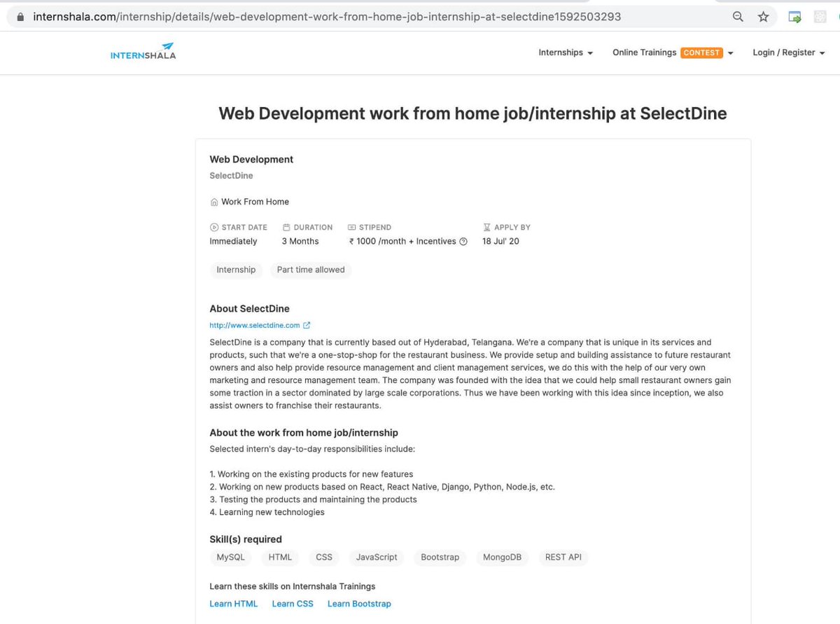
Task: Click the '3 Months' duration value
Action: (x=300, y=242)
